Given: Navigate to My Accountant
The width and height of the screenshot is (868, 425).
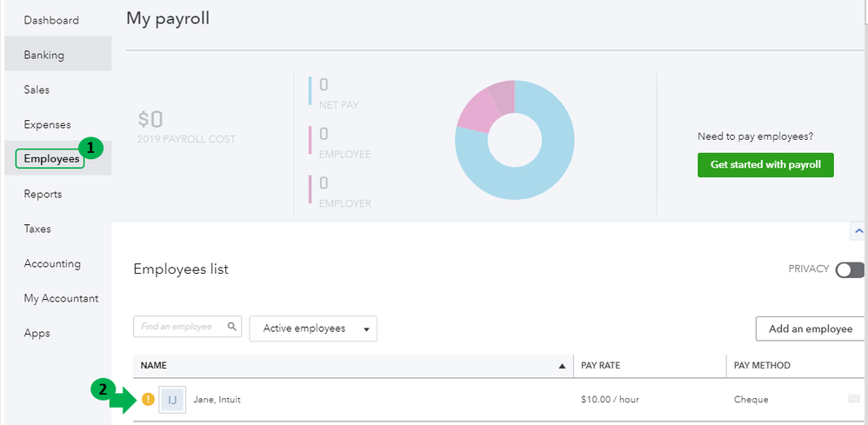Looking at the screenshot, I should click(x=61, y=298).
